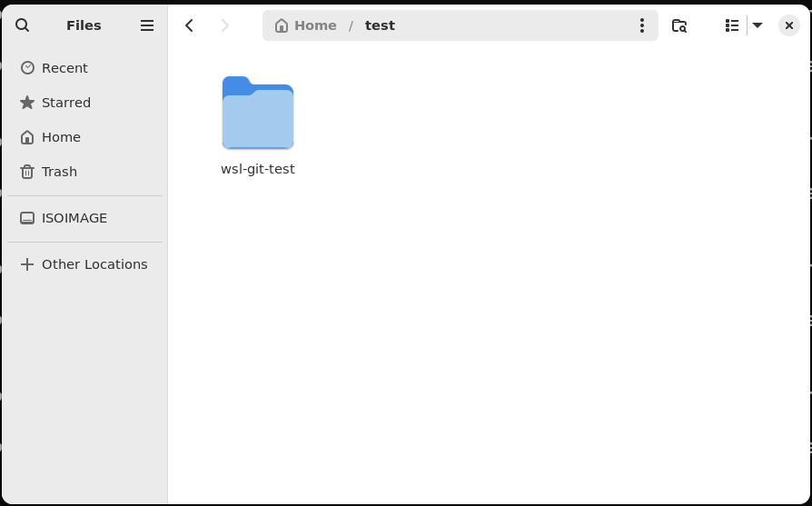Click the test path segment
This screenshot has height=506, width=812.
pyautogui.click(x=380, y=25)
